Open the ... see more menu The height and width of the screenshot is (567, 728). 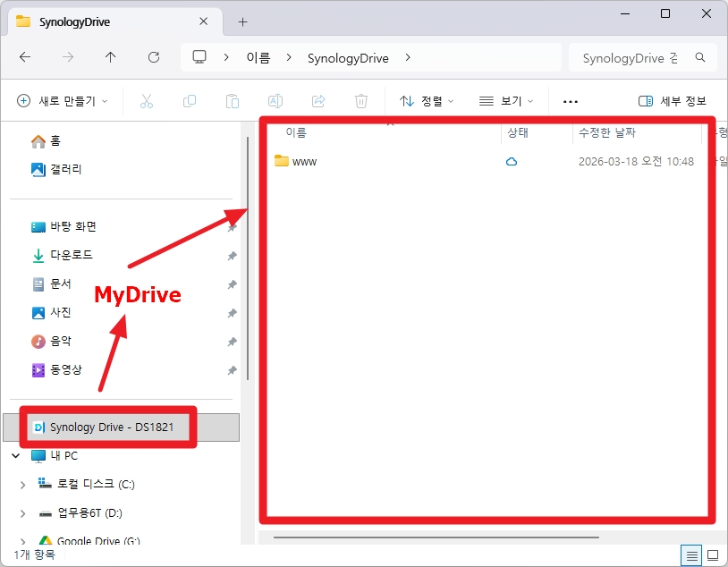(571, 101)
